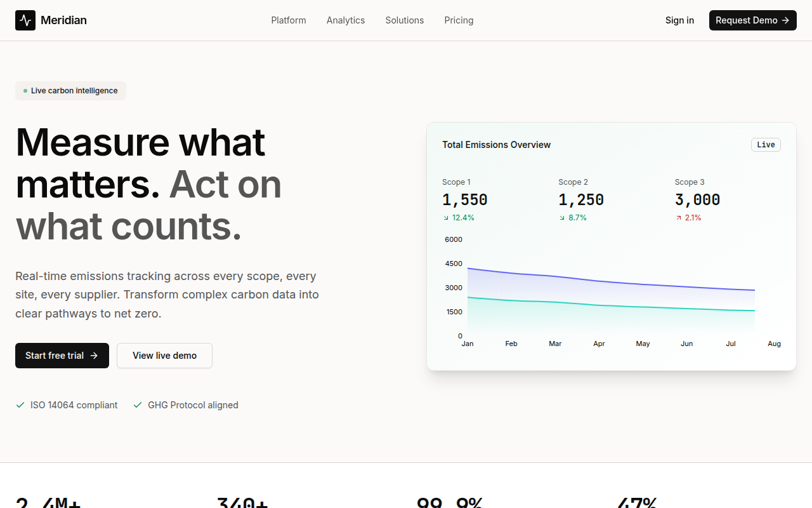Click the green checkmark beside ISO 14064 compliant
The image size is (812, 508).
tap(20, 404)
